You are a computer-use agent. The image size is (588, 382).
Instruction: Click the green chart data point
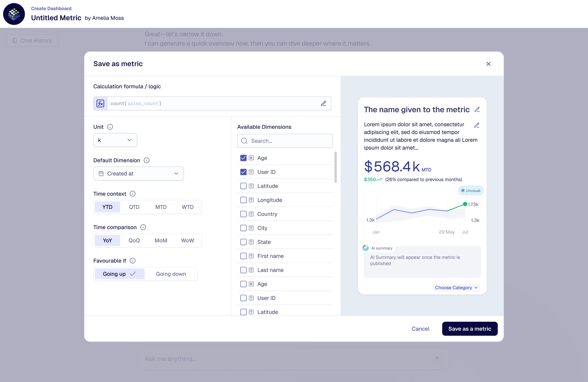point(465,204)
